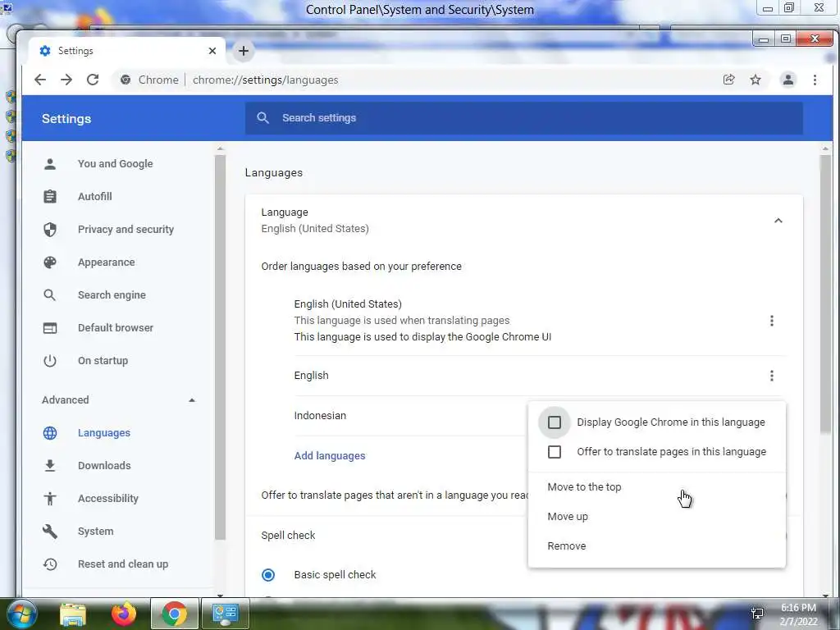This screenshot has width=840, height=630.
Task: Click the Accessibility figure icon
Action: click(50, 498)
